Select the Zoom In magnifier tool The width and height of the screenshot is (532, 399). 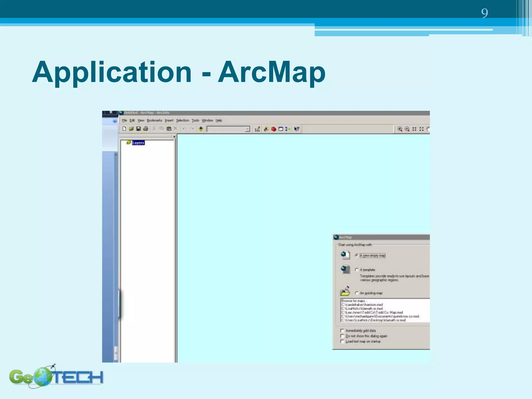tap(400, 129)
